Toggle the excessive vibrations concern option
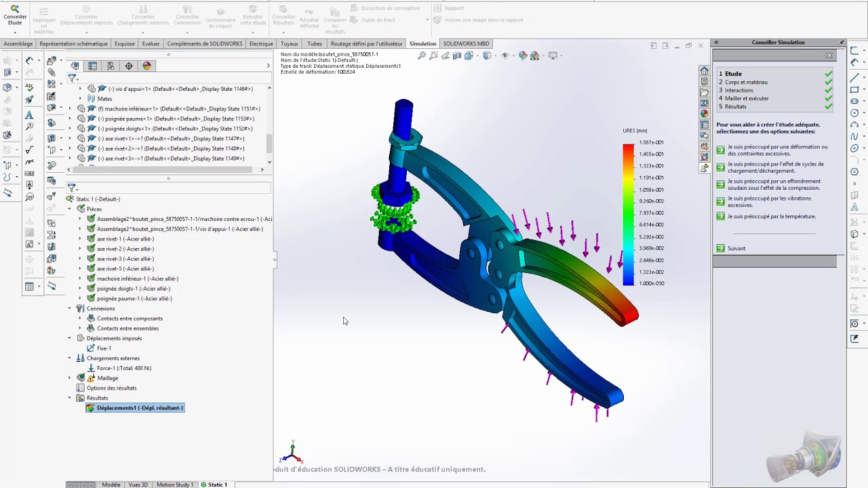868x488 pixels. point(721,201)
